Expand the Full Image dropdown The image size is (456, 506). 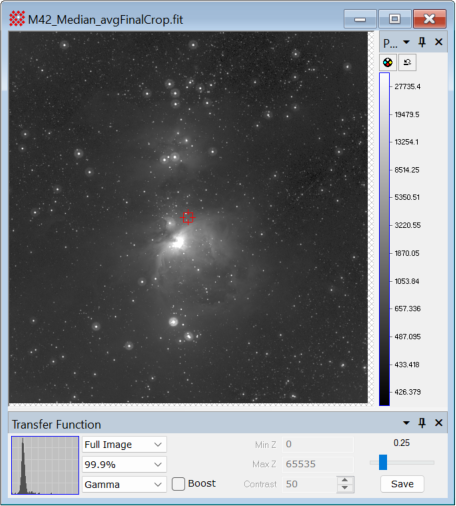point(124,444)
